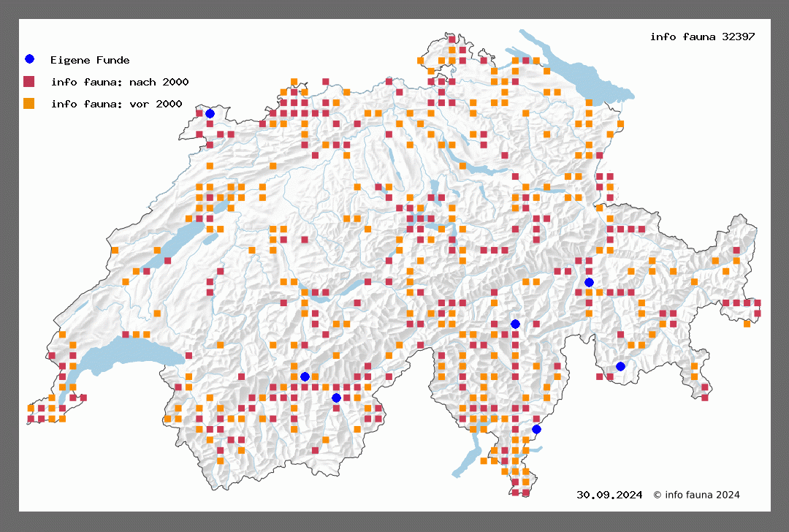789x532 pixels.
Task: Click the red square legend swatch
Action: (x=29, y=81)
